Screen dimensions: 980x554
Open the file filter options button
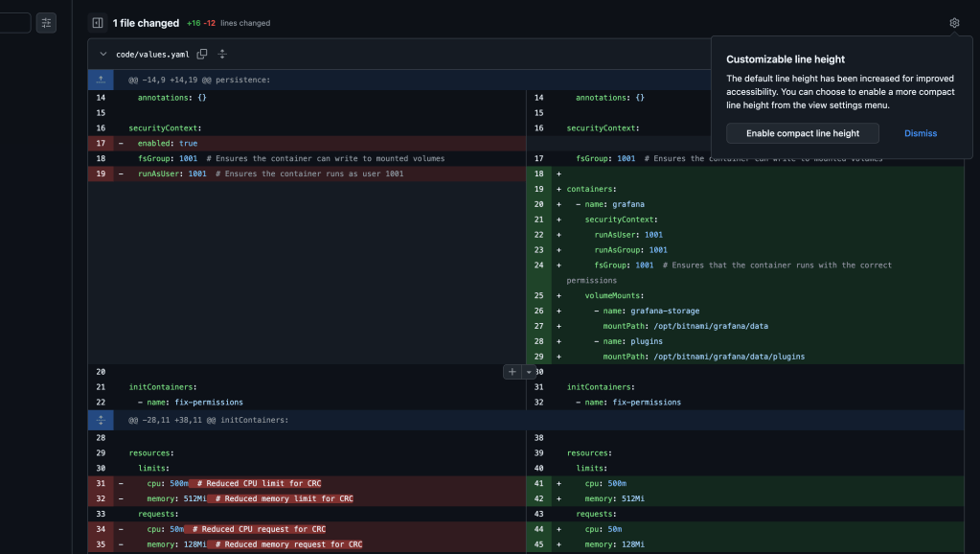pos(46,23)
